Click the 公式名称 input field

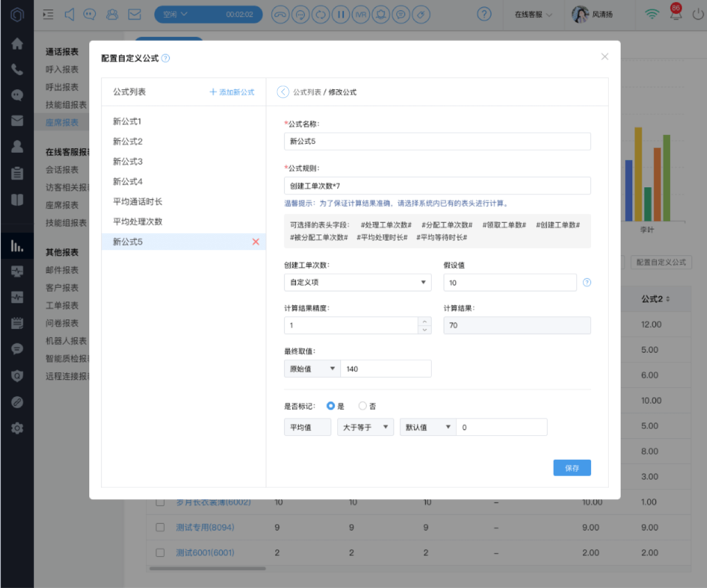click(437, 142)
